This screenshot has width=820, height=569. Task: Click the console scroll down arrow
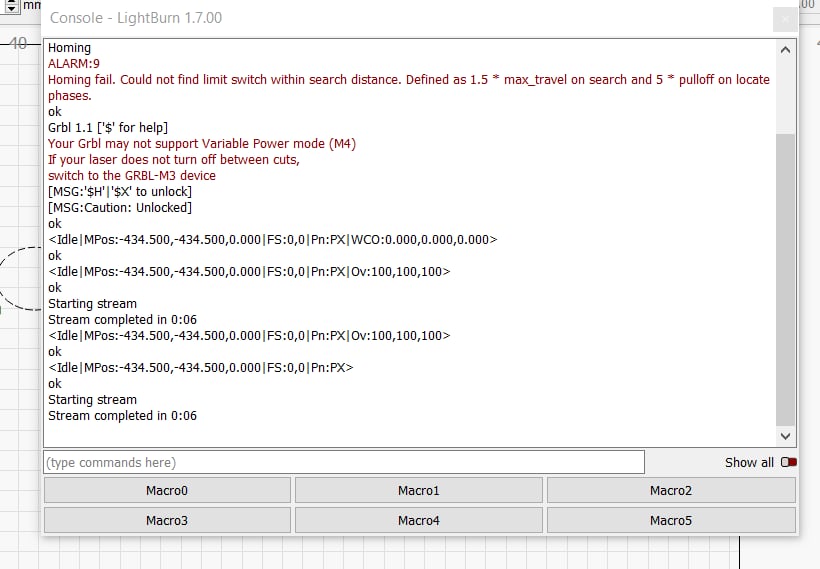click(786, 436)
